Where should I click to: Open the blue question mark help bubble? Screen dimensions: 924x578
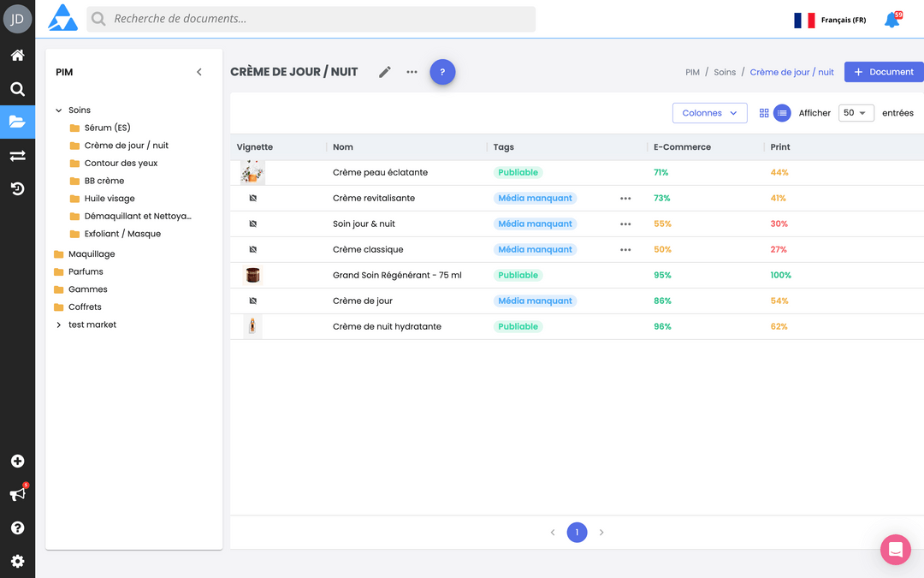[x=442, y=72]
